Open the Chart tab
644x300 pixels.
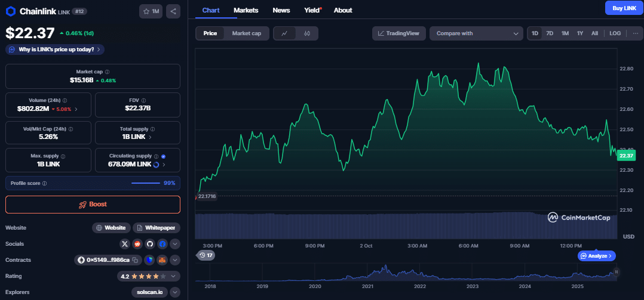tap(211, 10)
